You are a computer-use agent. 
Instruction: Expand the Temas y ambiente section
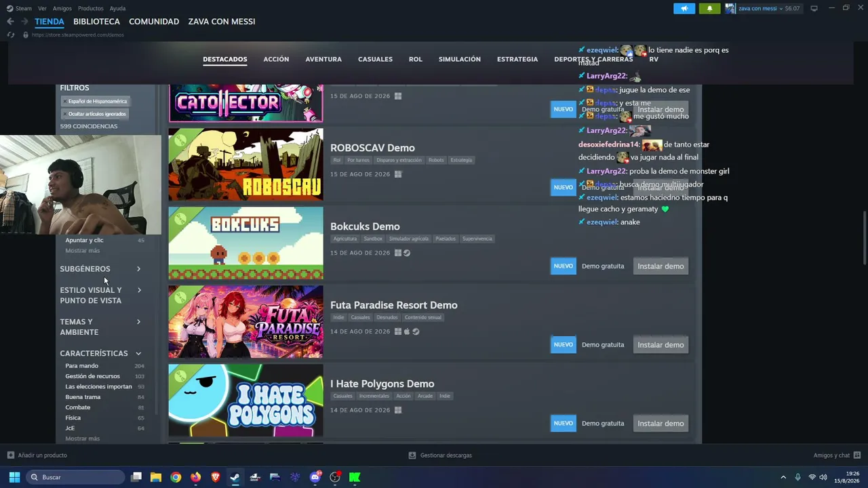[x=100, y=327]
